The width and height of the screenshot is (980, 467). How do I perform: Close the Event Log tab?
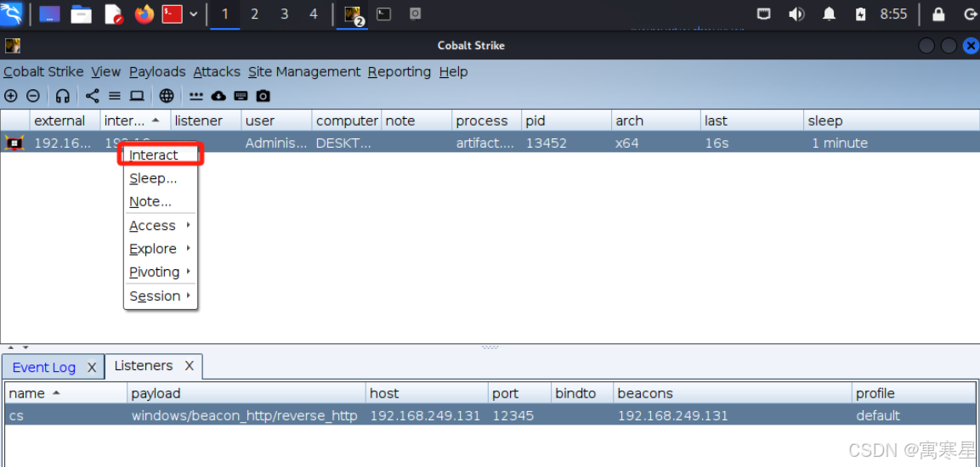pyautogui.click(x=91, y=367)
